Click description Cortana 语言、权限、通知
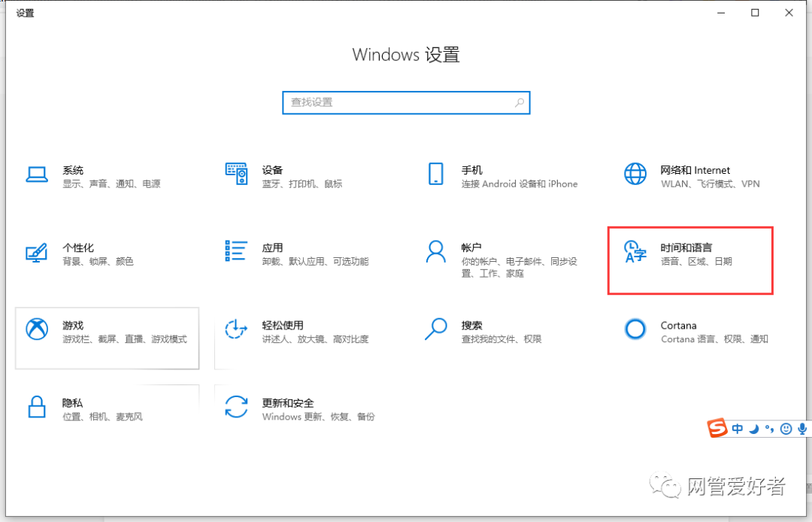The height and width of the screenshot is (522, 812). 714,339
